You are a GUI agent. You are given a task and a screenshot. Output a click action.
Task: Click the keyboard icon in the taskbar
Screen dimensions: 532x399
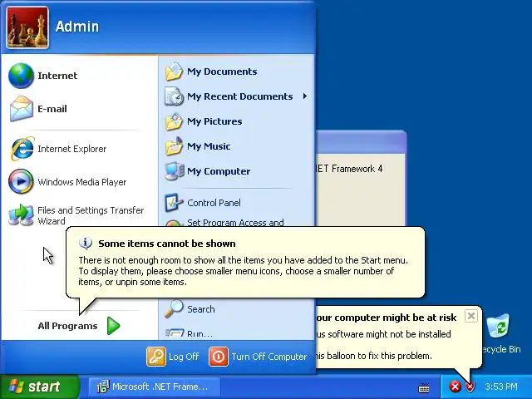424,387
